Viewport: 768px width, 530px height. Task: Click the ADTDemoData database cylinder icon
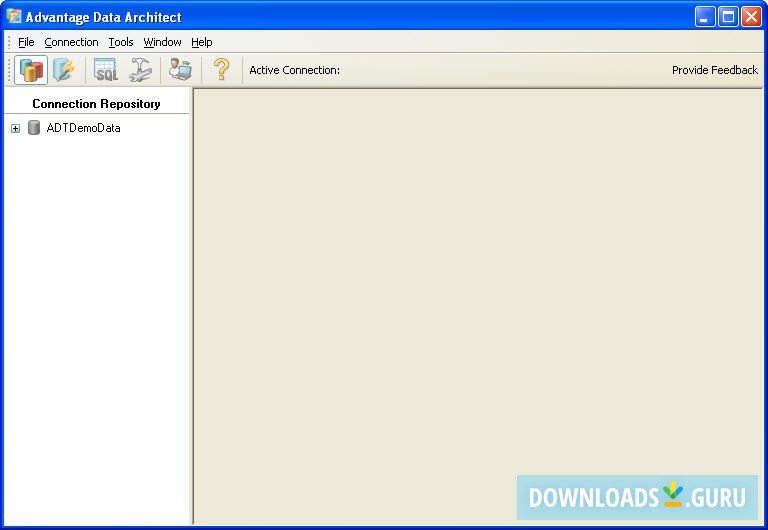[x=34, y=128]
